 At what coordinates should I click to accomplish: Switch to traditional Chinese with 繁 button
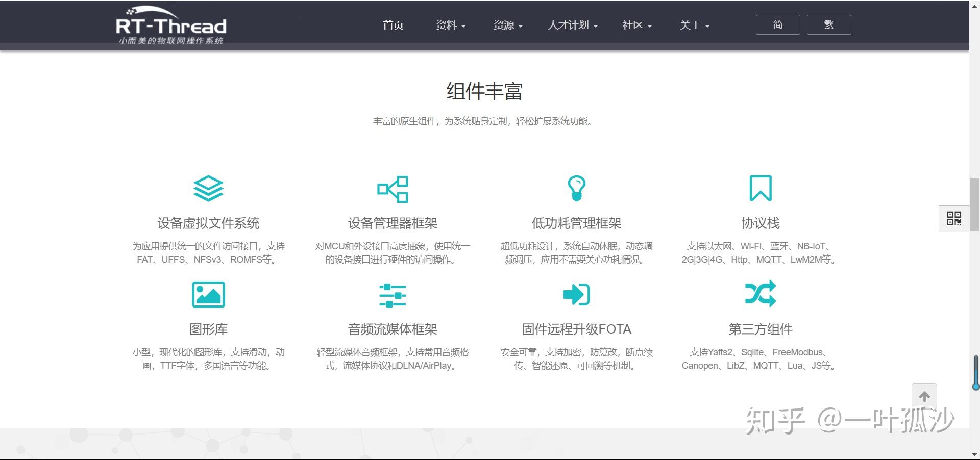coord(828,24)
